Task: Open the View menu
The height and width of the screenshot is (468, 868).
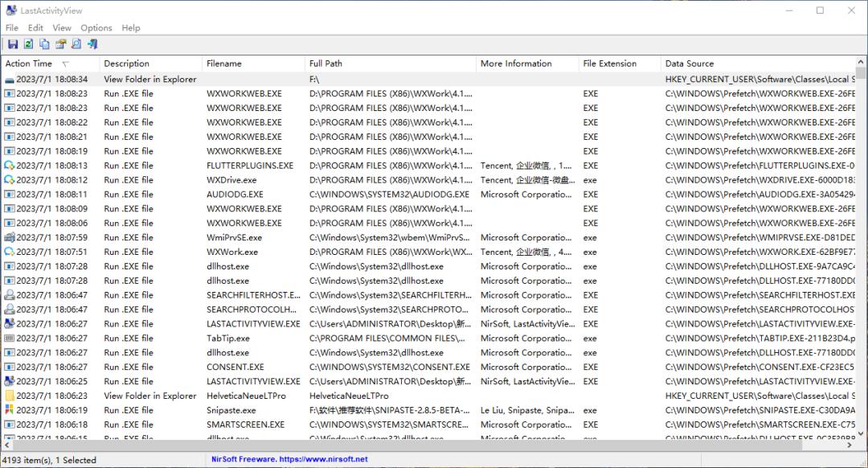Action: 62,27
